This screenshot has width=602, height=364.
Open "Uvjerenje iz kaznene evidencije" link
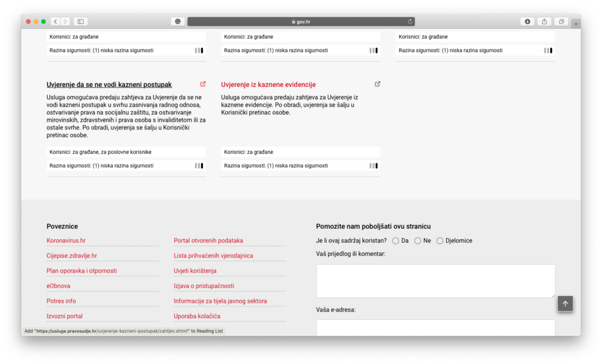(268, 85)
